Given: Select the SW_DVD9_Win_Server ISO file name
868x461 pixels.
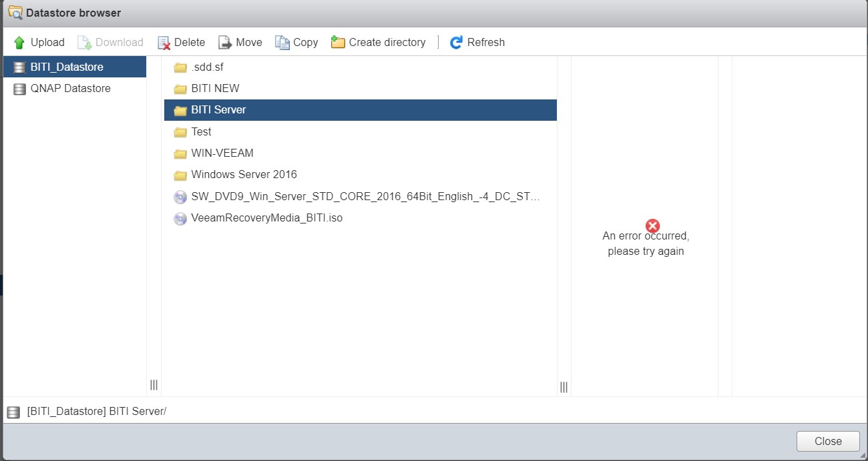Looking at the screenshot, I should click(x=365, y=197).
